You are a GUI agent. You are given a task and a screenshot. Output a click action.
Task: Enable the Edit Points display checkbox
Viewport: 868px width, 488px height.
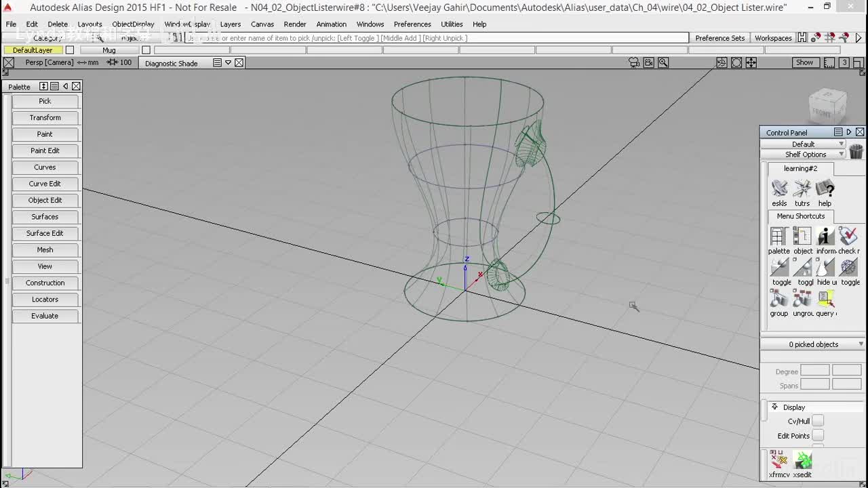click(x=818, y=436)
